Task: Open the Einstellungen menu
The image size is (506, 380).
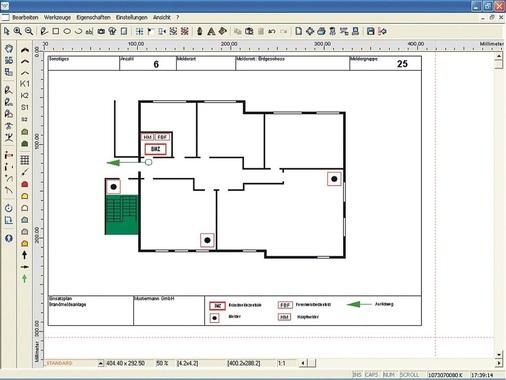Action: (132, 17)
